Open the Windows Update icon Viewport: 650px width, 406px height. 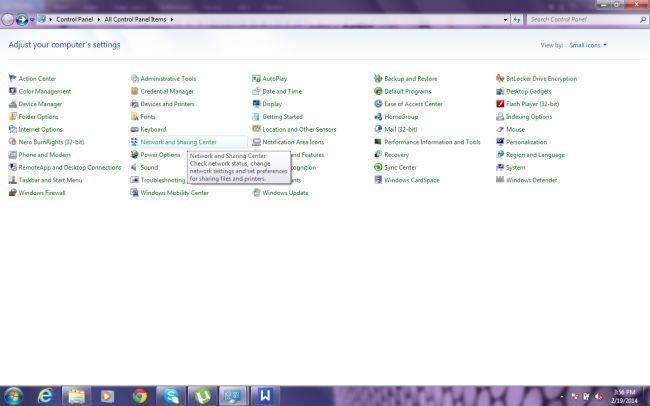tap(256, 192)
